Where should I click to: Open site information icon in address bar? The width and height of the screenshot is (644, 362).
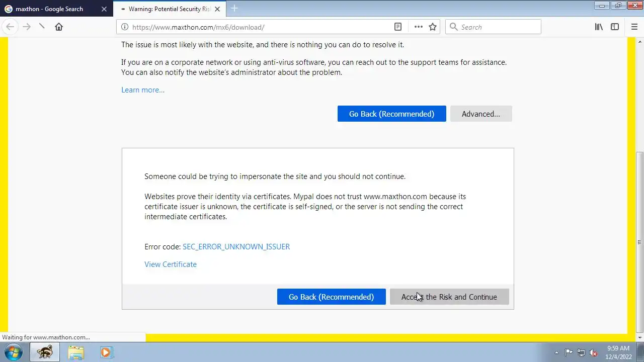(125, 27)
